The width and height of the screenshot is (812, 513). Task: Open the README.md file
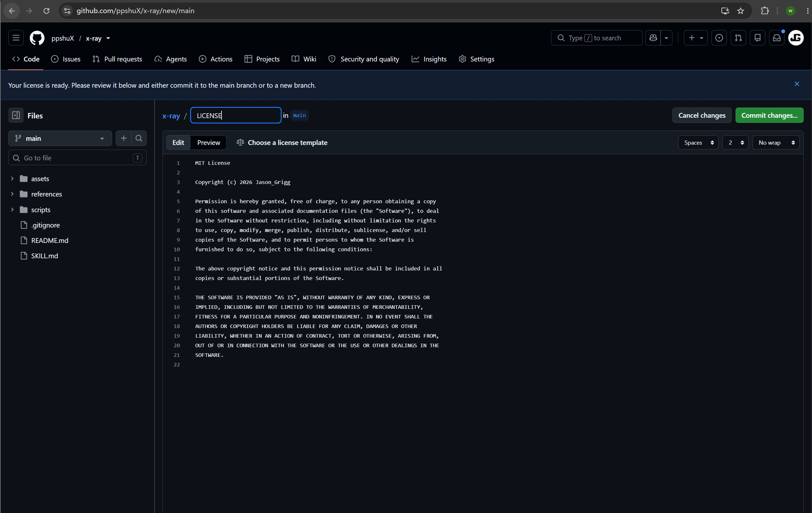[x=50, y=240]
